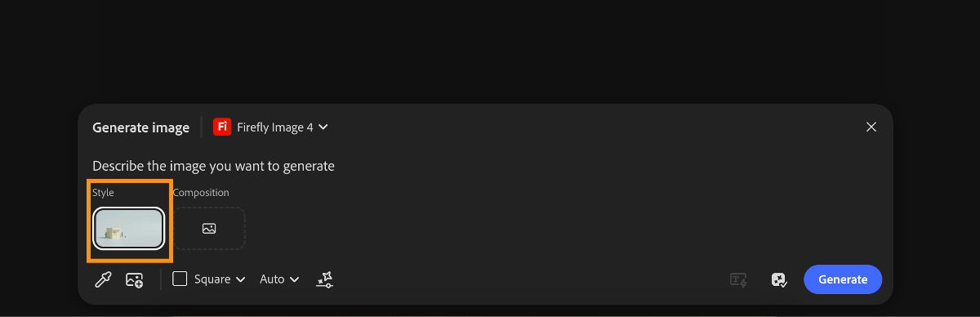Click the Composition label
The image size is (980, 317).
(x=201, y=193)
